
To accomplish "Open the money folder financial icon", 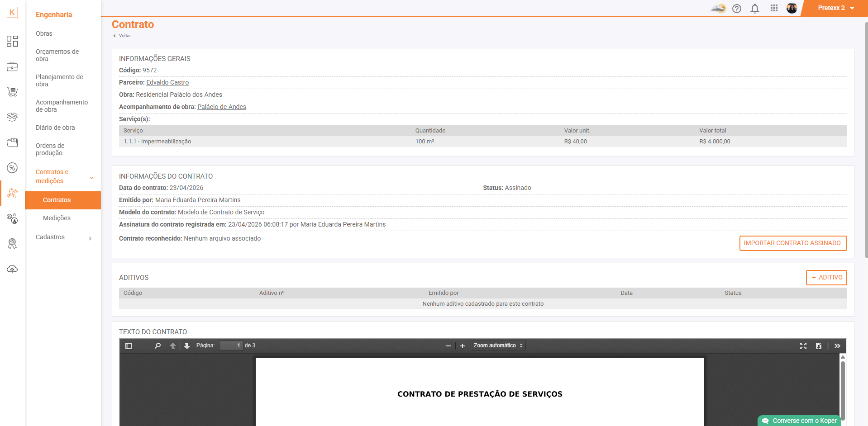I will point(12,142).
